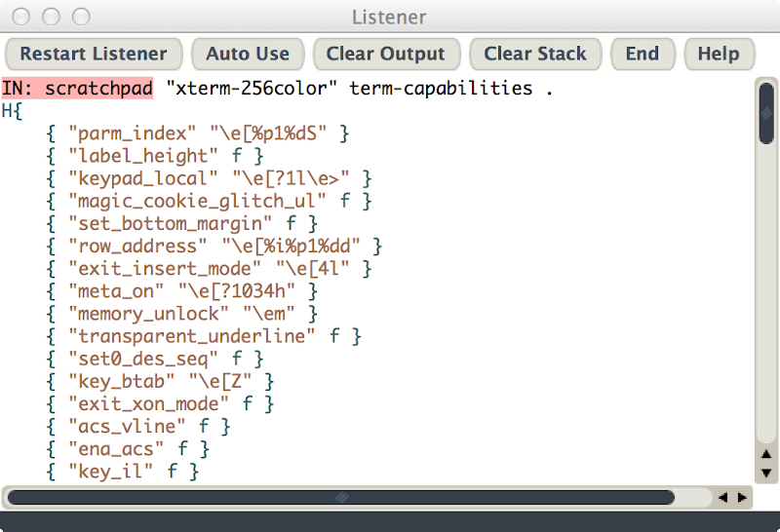Viewport: 780px width, 532px height.
Task: Click the "\e[?1l\e>" value string
Action: click(291, 178)
